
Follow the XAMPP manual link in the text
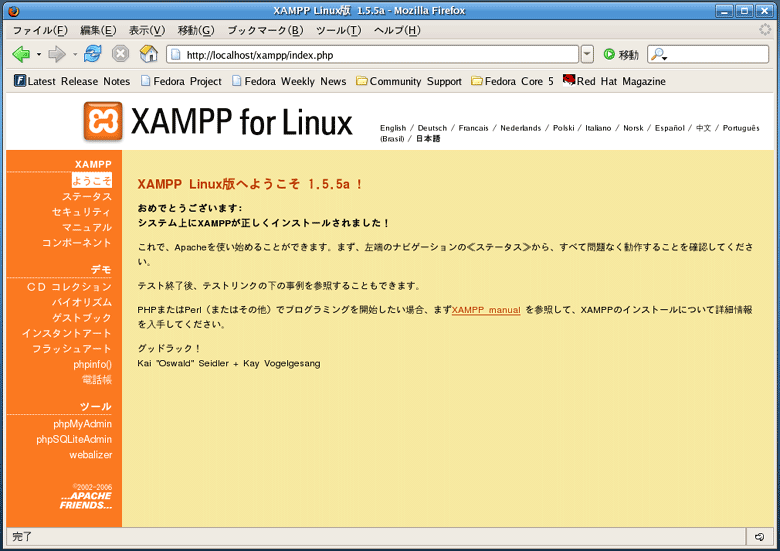pyautogui.click(x=486, y=310)
